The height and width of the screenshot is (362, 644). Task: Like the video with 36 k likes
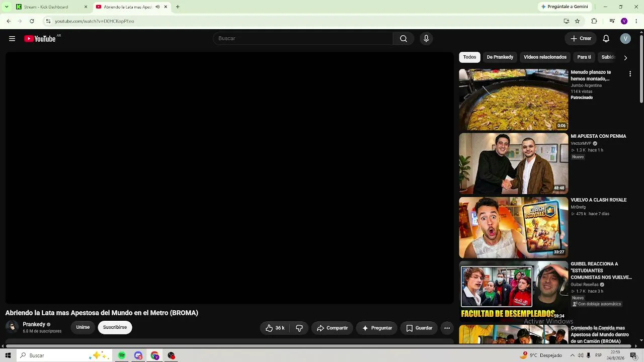[x=275, y=328]
